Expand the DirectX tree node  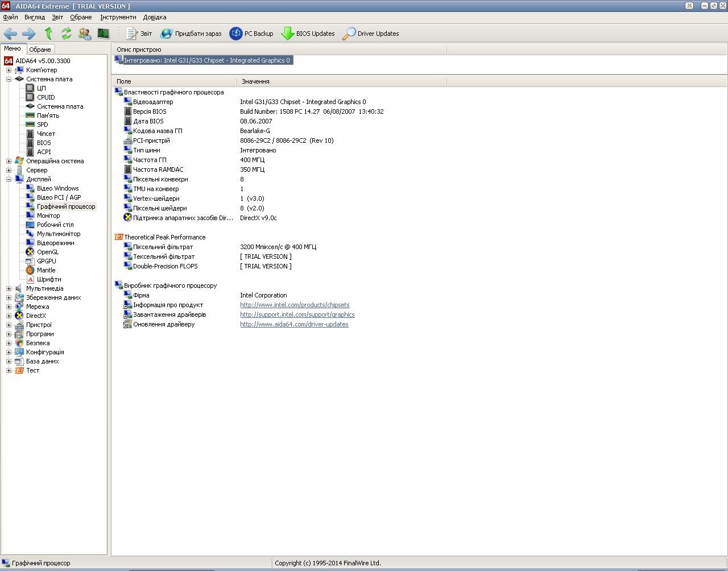point(9,316)
